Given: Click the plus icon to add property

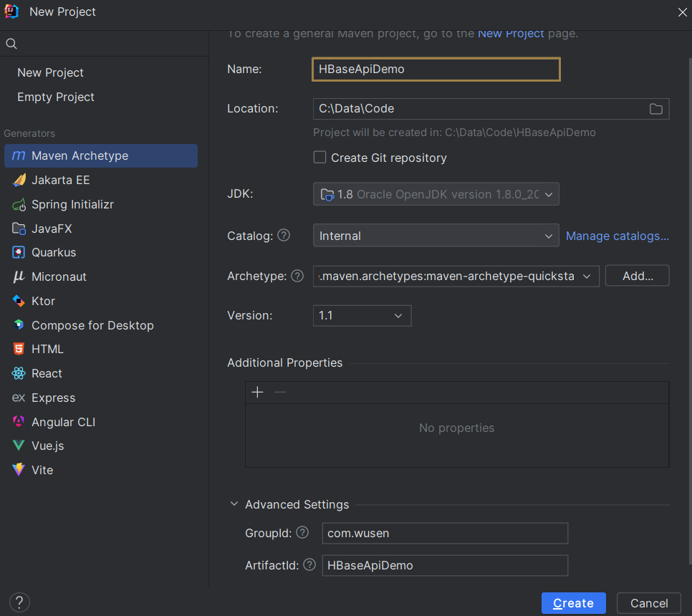Looking at the screenshot, I should pos(258,392).
